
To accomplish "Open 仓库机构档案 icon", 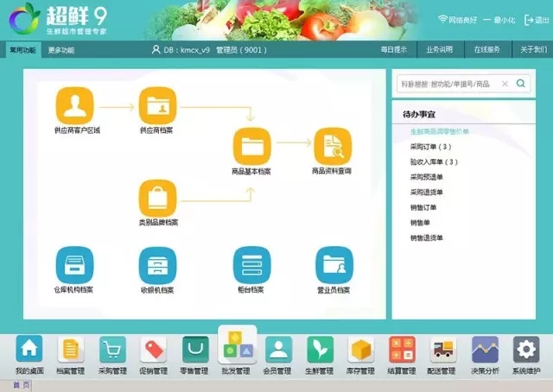I will [x=75, y=265].
